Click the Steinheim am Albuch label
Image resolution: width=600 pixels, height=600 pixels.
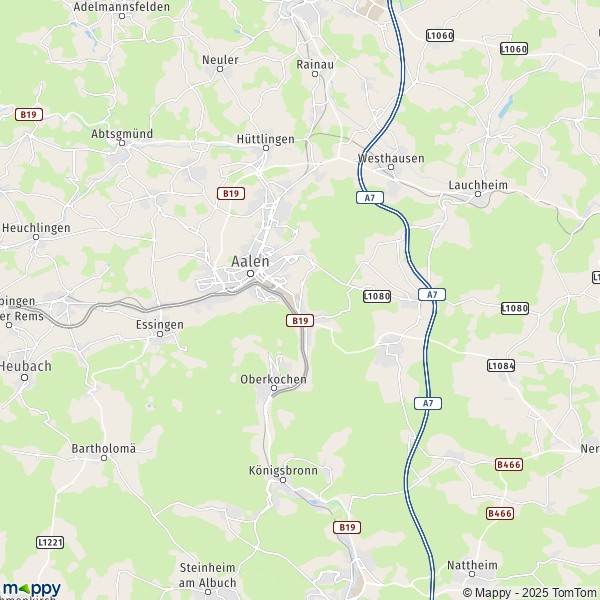click(x=207, y=575)
